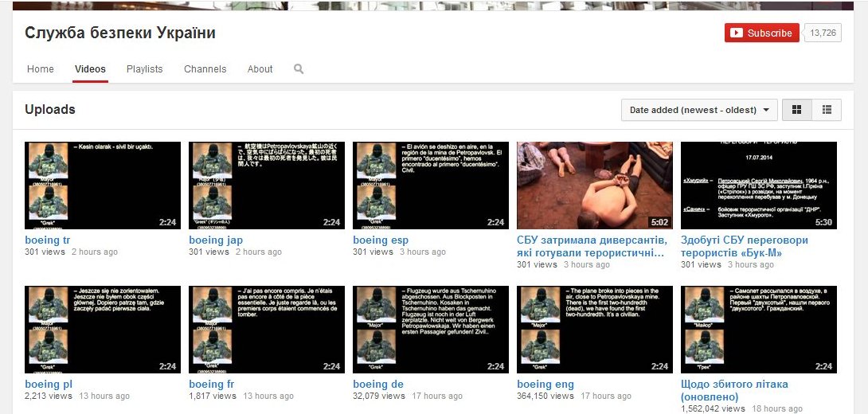Screen dimensions: 868x414
Task: Switch to list view layout
Action: [827, 110]
